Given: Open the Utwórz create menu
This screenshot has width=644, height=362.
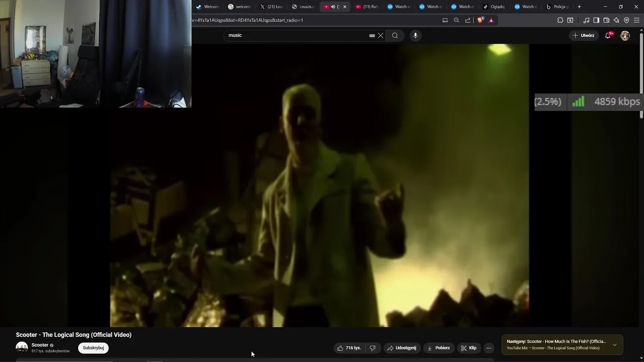Looking at the screenshot, I should pos(584,35).
